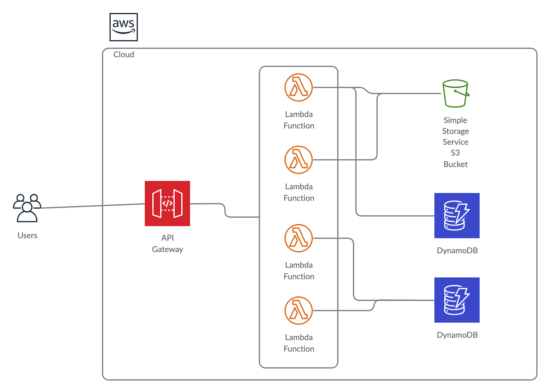Screen dimensions: 549x392
Task: Select the upper DynamoDB icon
Action: click(x=457, y=216)
